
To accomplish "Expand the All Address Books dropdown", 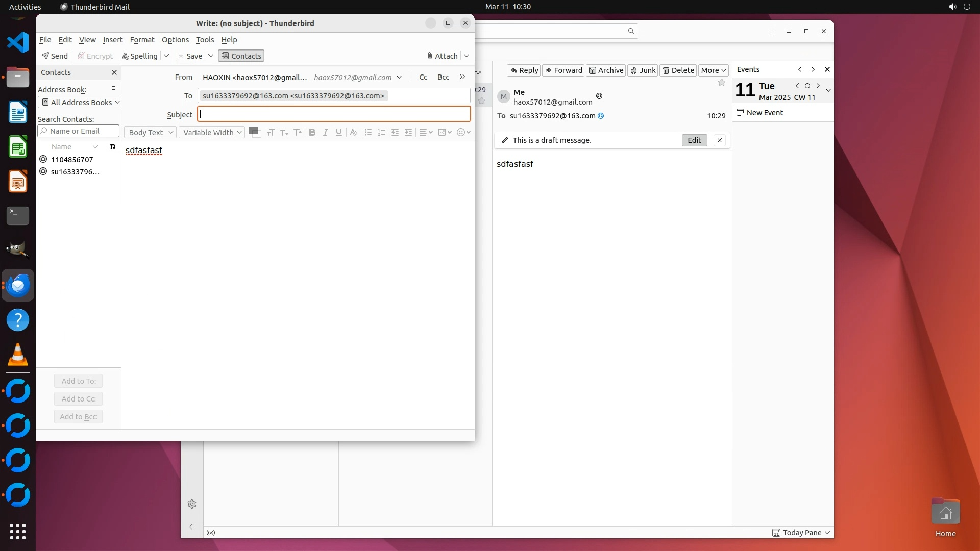I will [80, 102].
